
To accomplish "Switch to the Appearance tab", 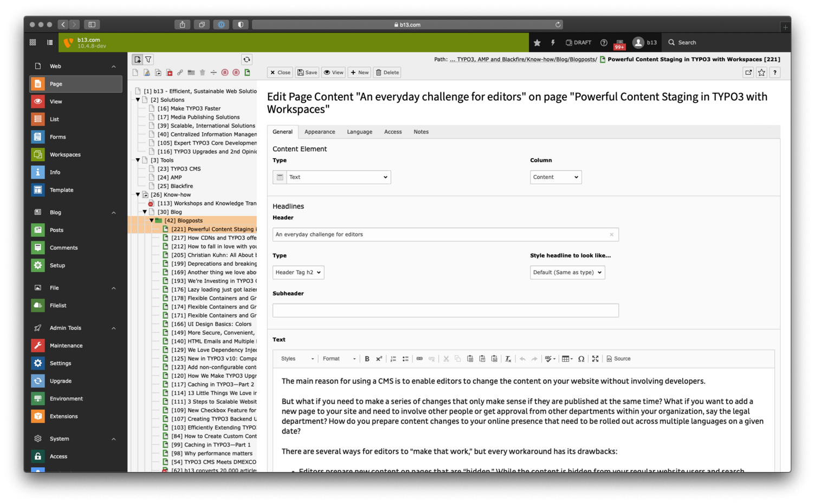I will (320, 132).
